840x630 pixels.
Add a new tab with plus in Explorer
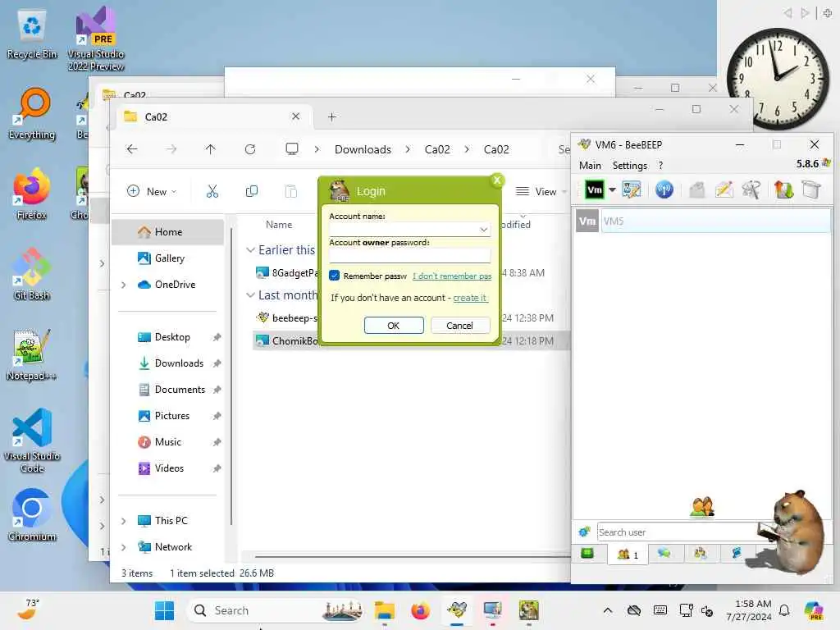(331, 116)
